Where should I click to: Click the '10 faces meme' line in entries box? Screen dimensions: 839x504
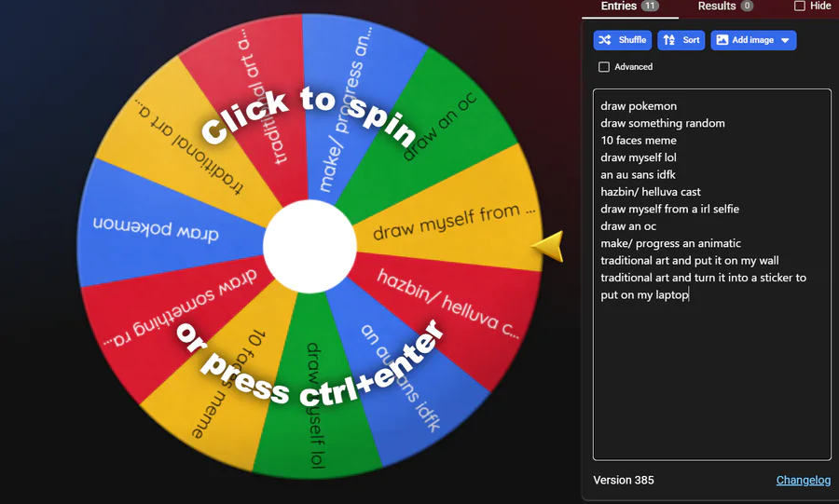[639, 140]
